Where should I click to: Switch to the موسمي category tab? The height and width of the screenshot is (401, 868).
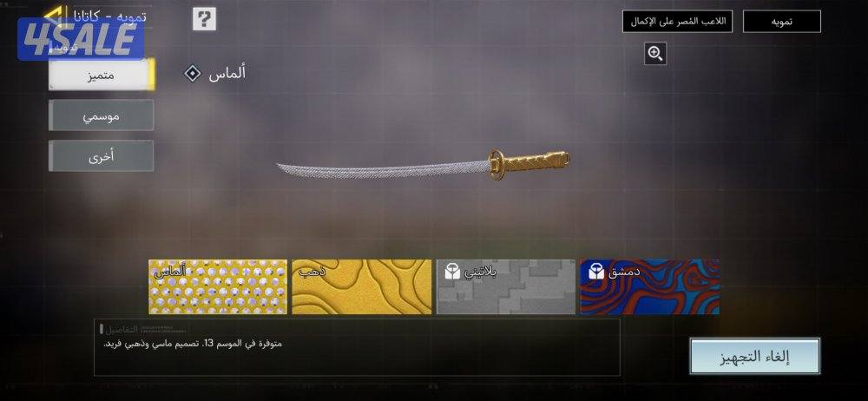coord(102,115)
